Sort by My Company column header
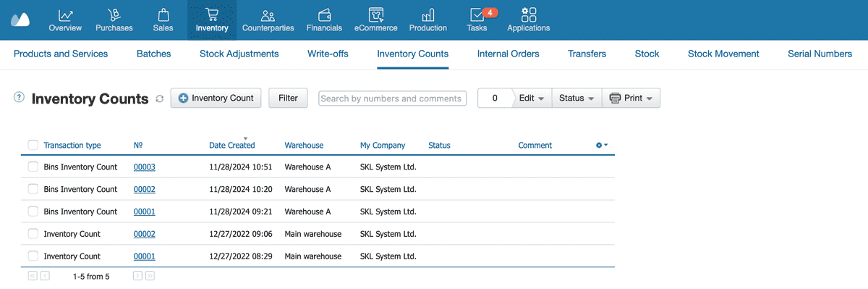This screenshot has height=289, width=868. [383, 145]
